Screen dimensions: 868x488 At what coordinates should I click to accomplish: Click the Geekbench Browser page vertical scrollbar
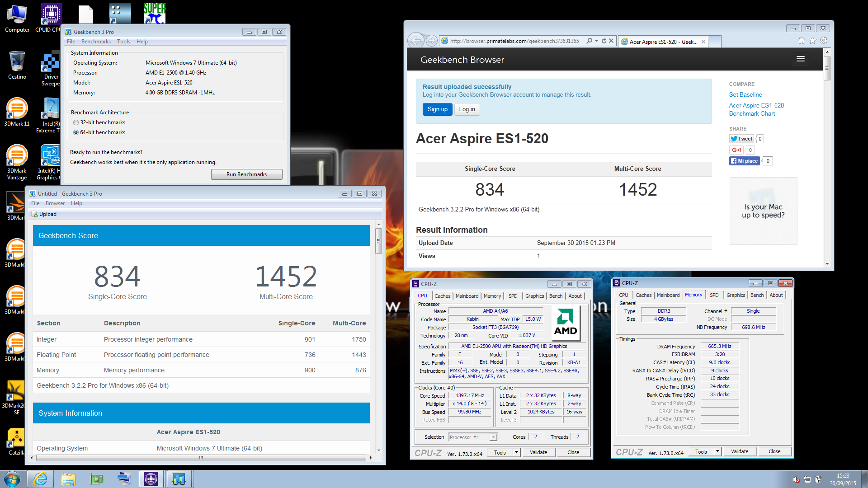[827, 68]
